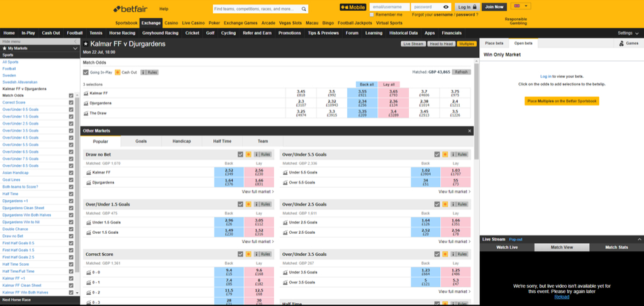The image size is (644, 306).
Task: Toggle password visibility eye icon
Action: [x=446, y=7]
